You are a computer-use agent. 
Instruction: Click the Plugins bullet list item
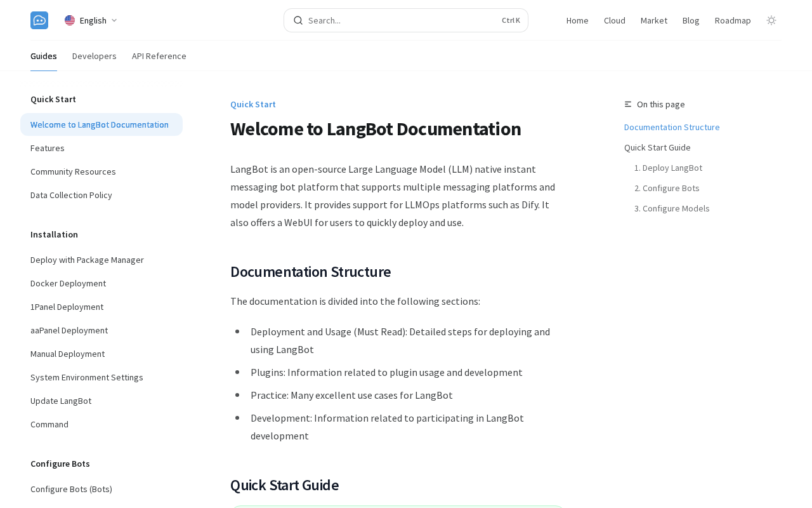click(386, 372)
